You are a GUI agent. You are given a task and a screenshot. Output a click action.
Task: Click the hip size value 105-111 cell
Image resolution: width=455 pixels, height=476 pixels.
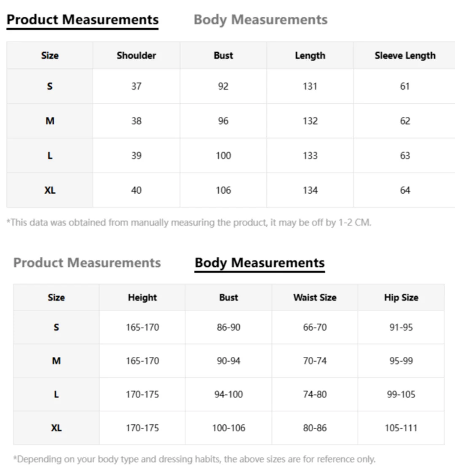tap(401, 428)
